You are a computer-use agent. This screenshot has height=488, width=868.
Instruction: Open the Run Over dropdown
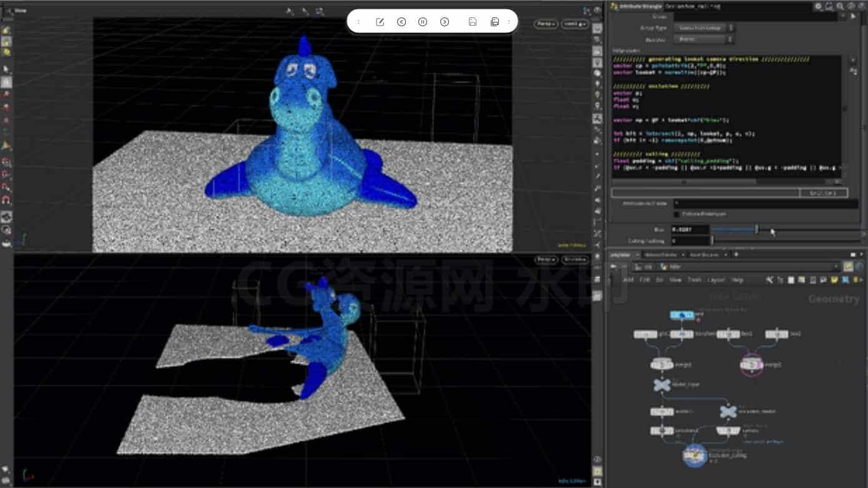click(x=704, y=39)
